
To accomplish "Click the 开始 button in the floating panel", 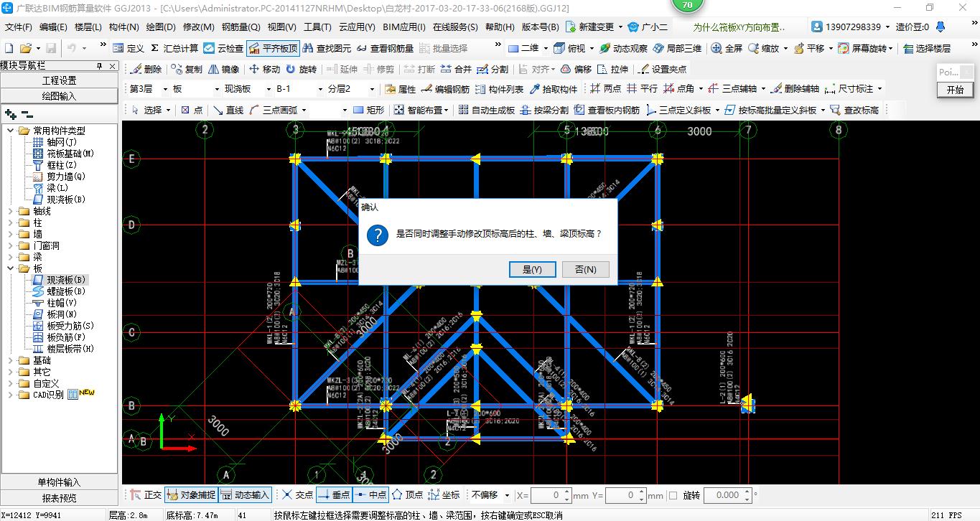I will pos(955,90).
